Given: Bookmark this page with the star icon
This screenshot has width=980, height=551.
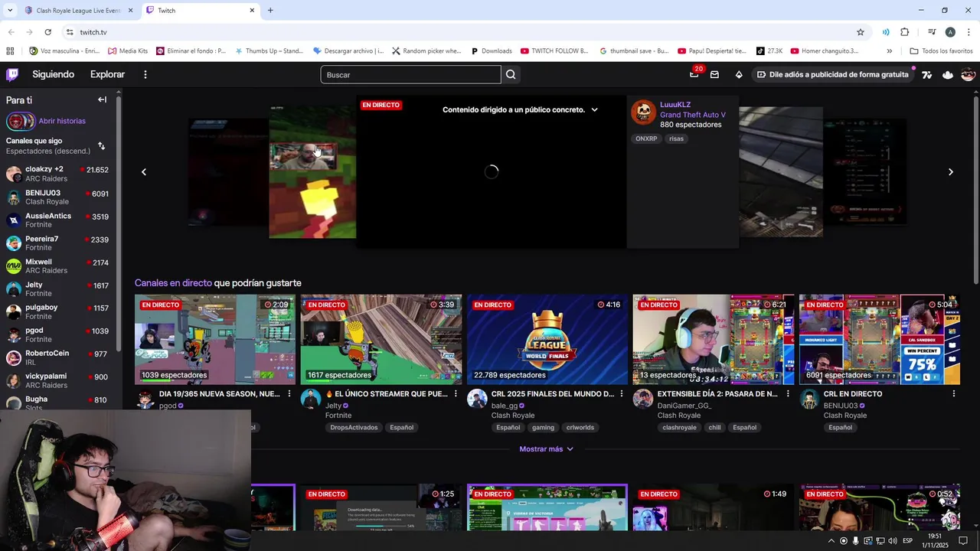Looking at the screenshot, I should [x=861, y=32].
